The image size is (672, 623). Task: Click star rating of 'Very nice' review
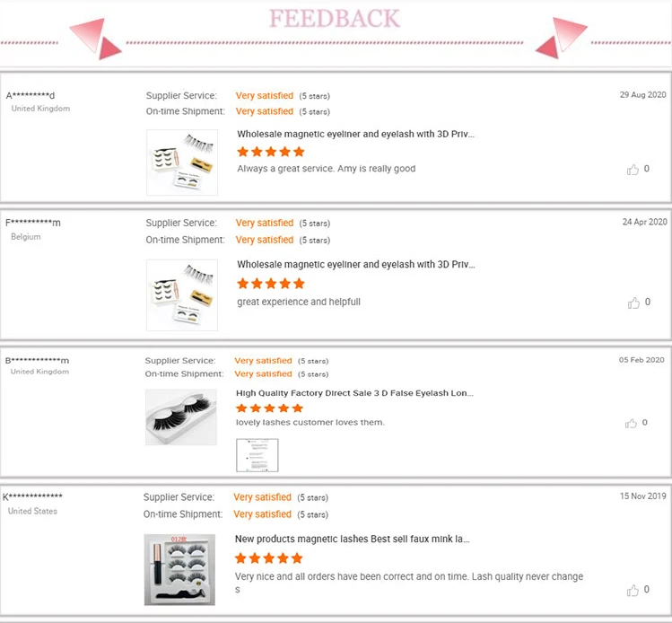click(x=268, y=558)
